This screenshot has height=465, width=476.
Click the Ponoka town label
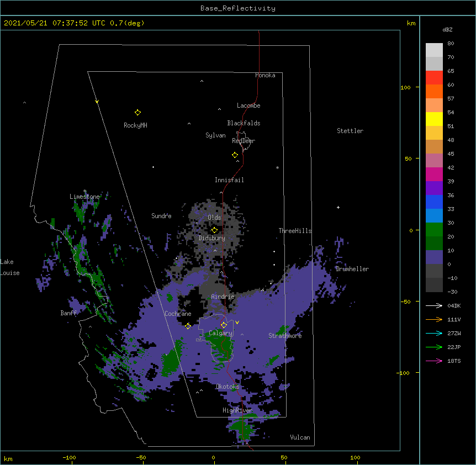point(265,75)
